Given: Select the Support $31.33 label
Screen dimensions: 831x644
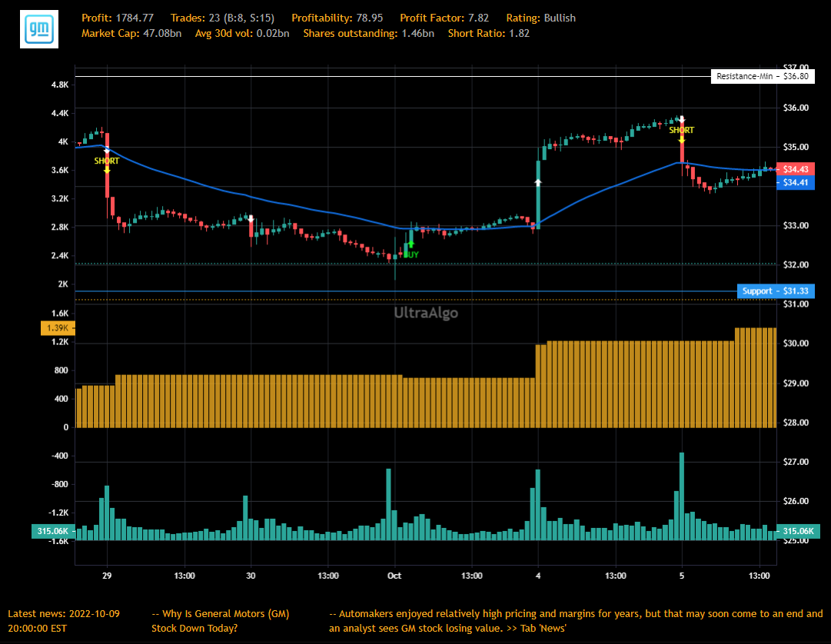Looking at the screenshot, I should coord(776,290).
